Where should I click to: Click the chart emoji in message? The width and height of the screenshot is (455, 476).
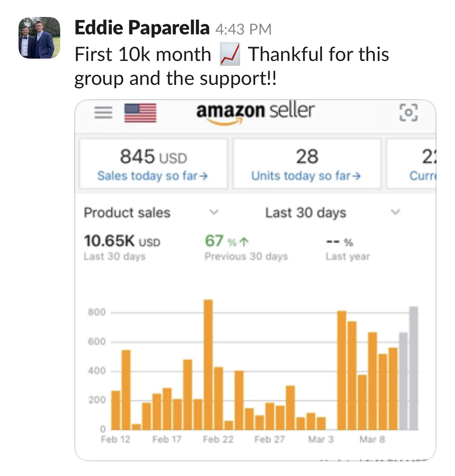point(230,54)
